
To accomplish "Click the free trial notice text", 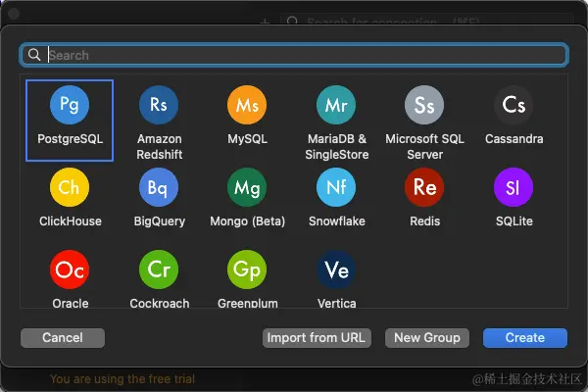I will click(122, 379).
